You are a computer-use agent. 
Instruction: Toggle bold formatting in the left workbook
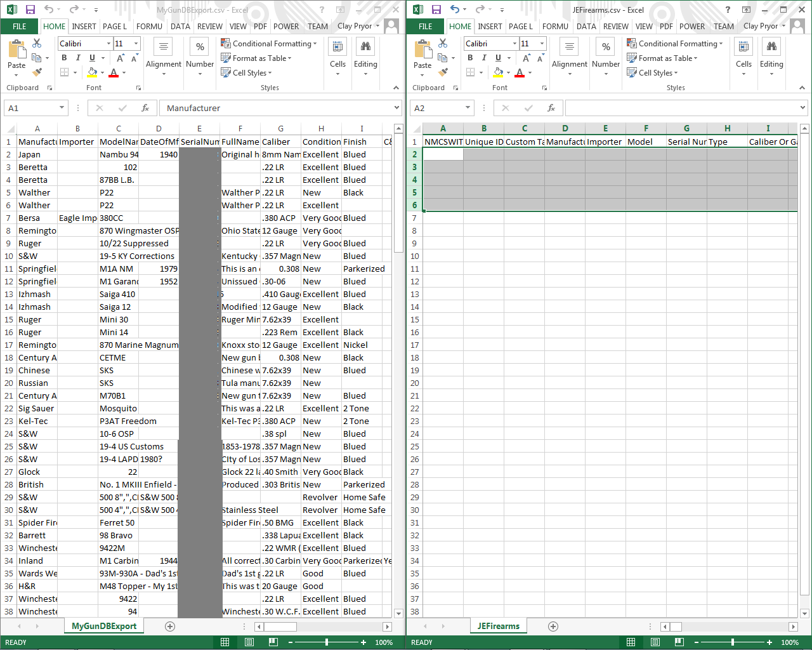click(63, 57)
